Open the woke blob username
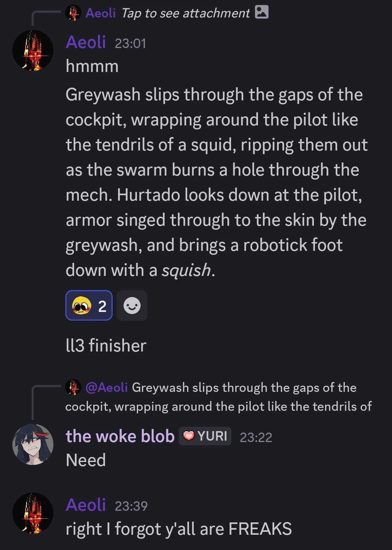 tap(120, 436)
